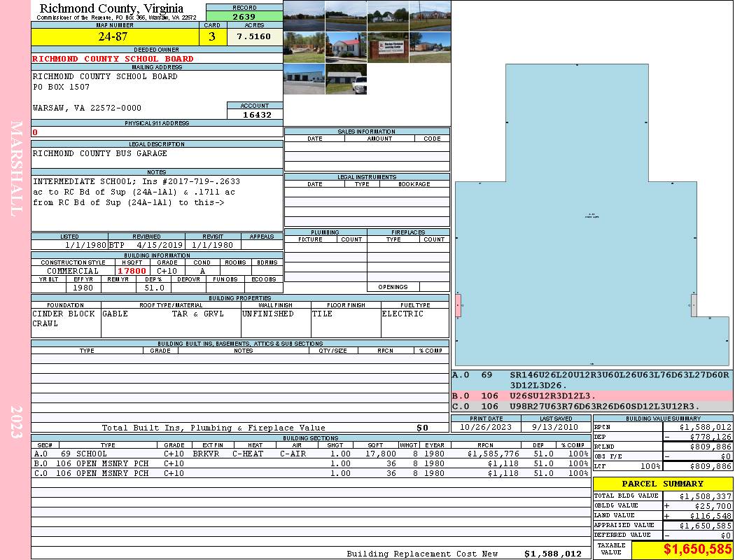
Task: Click the small pink porch on sketch left side
Action: click(458, 306)
